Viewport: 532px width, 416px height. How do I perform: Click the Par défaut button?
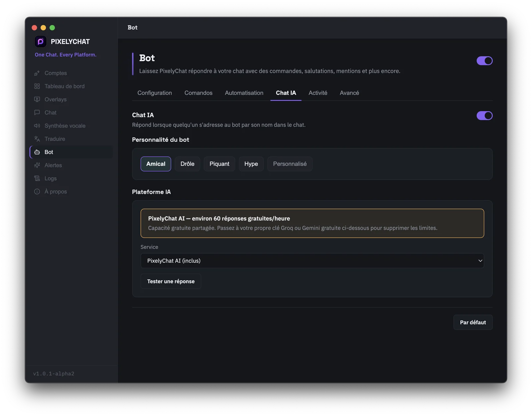(473, 322)
